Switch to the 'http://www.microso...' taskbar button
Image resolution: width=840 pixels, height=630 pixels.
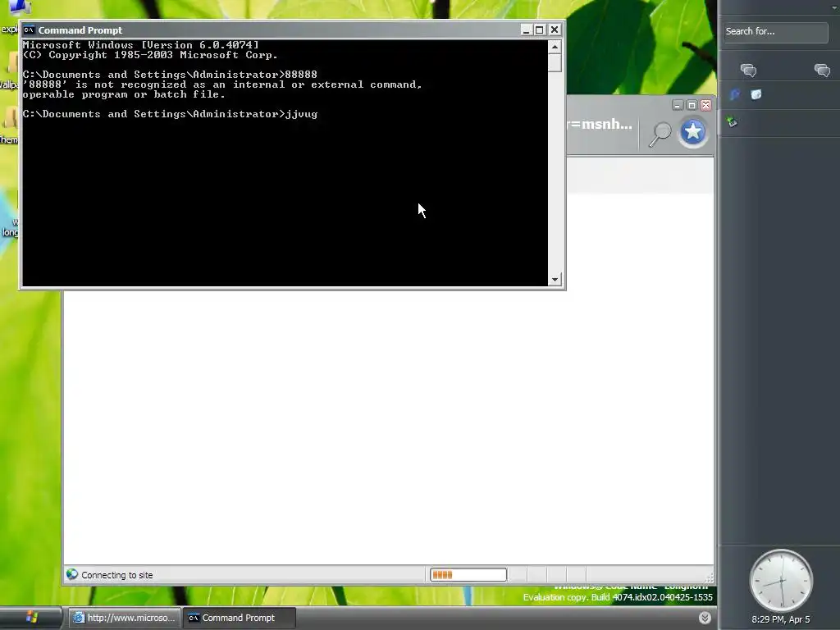(125, 618)
